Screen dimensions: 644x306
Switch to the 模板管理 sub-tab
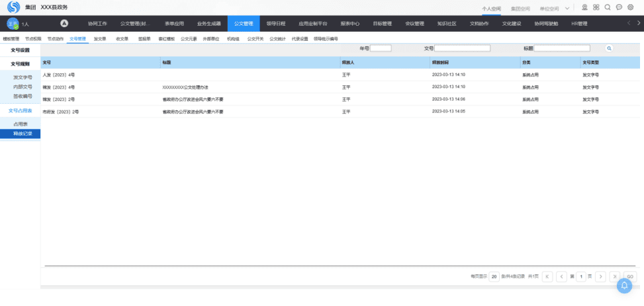(11, 39)
